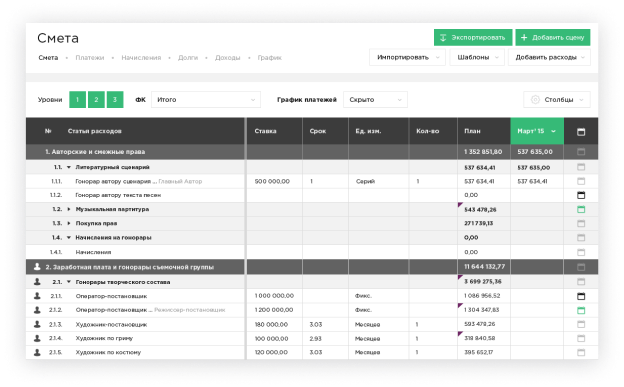This screenshot has width=624, height=387.
Task: Click rate cell 1 200 000,00
Action: coord(274,310)
